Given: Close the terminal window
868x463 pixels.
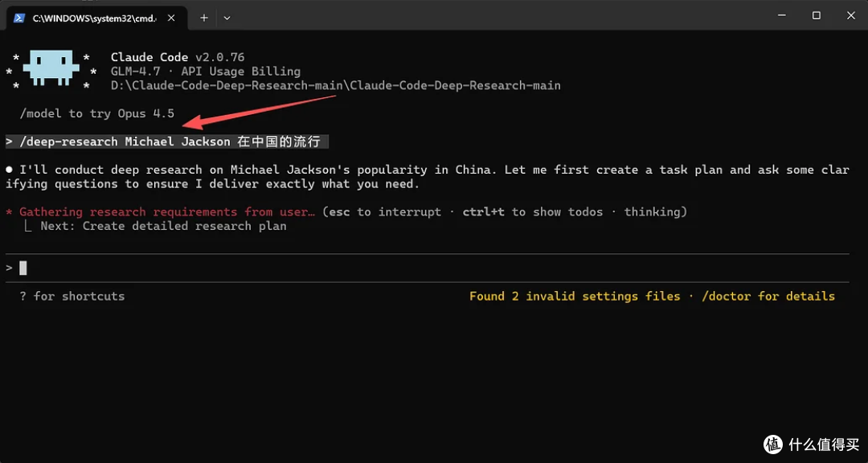Looking at the screenshot, I should [851, 15].
